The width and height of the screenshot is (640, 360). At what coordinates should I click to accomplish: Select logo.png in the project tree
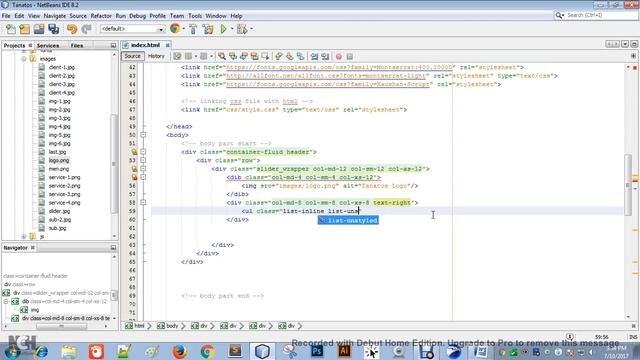click(59, 160)
